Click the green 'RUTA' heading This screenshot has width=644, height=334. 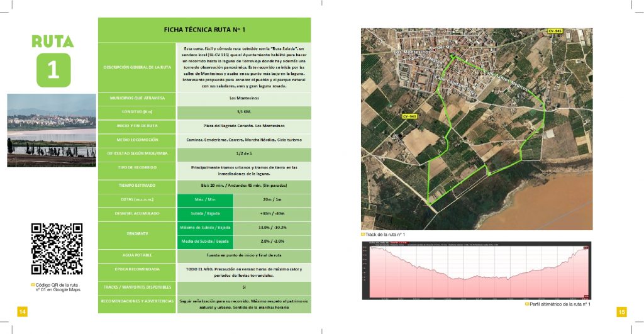click(53, 41)
